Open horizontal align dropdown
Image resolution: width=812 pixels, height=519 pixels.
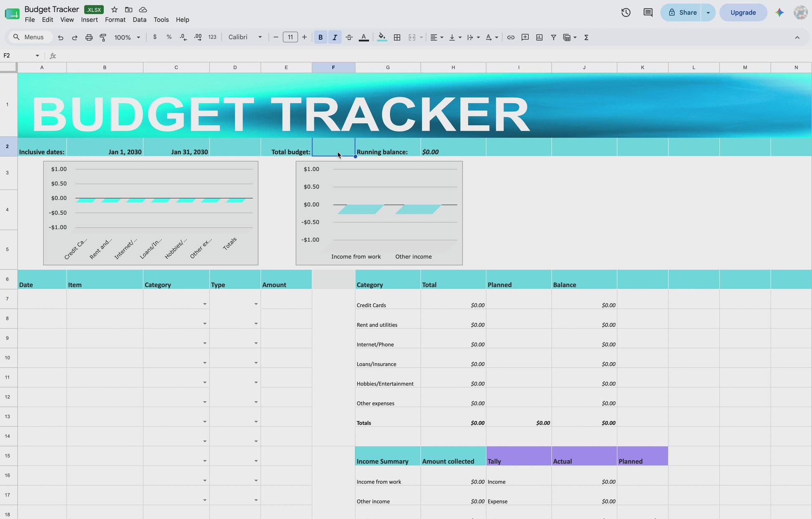436,37
